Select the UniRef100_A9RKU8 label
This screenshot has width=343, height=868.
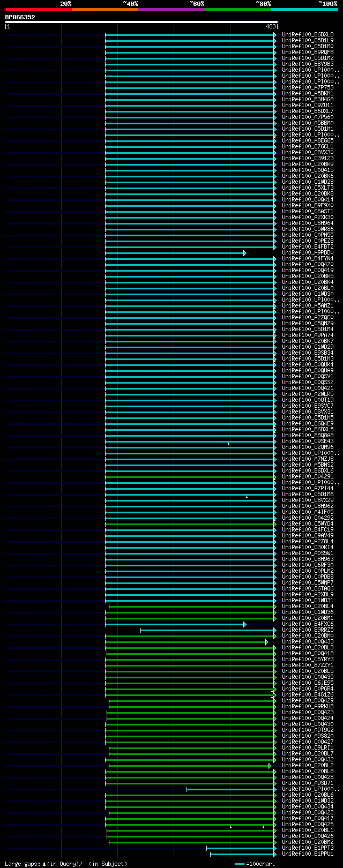click(x=308, y=706)
